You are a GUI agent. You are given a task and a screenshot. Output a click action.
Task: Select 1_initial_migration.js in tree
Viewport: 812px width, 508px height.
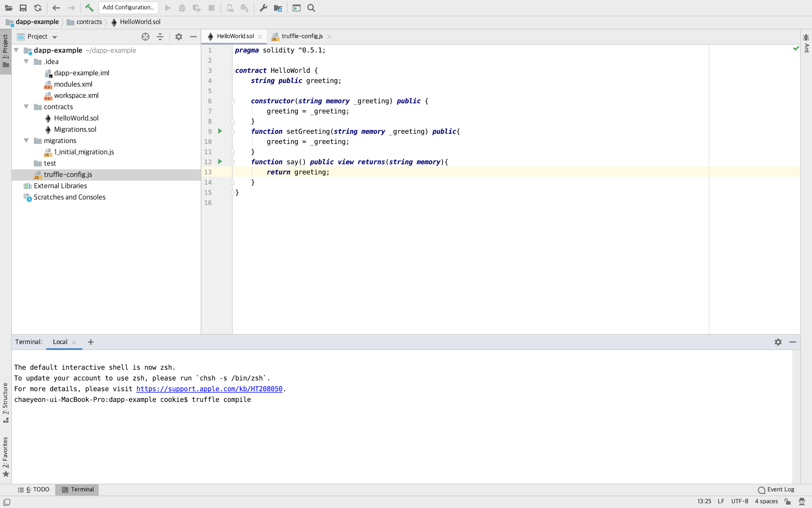tap(84, 152)
